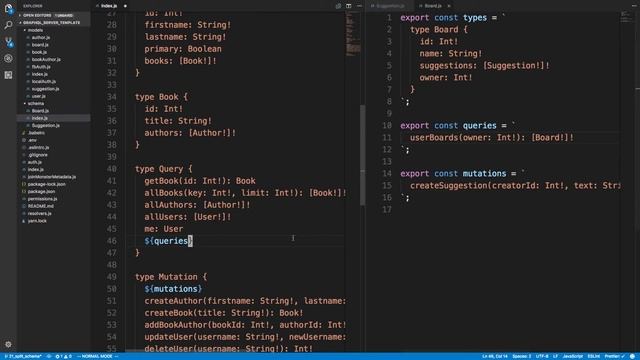The width and height of the screenshot is (640, 360).
Task: Click line and column indicator in status bar
Action: pyautogui.click(x=495, y=356)
